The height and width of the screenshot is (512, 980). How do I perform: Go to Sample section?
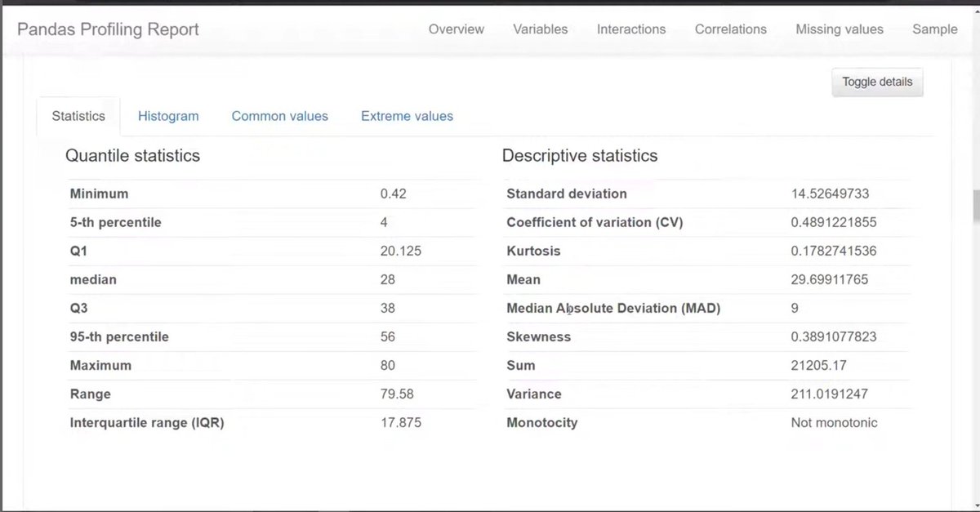point(934,29)
